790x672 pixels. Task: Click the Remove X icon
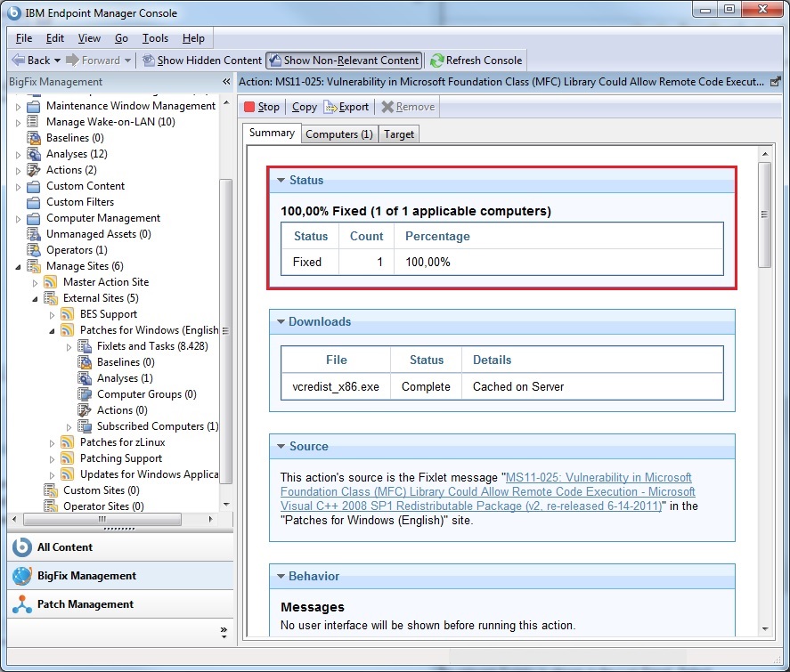pos(387,107)
